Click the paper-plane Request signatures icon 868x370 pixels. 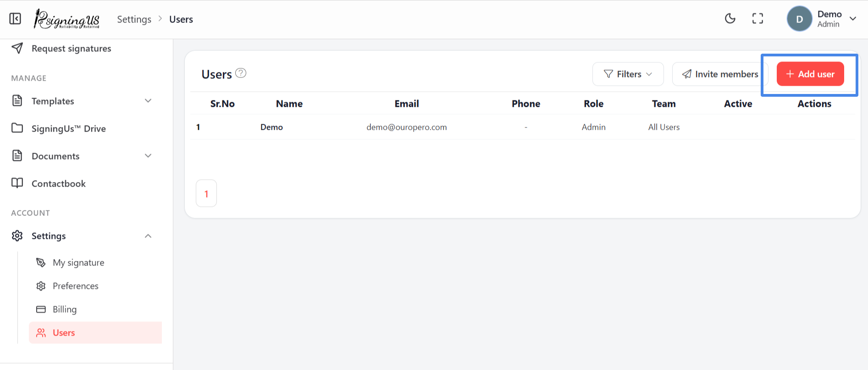click(17, 48)
